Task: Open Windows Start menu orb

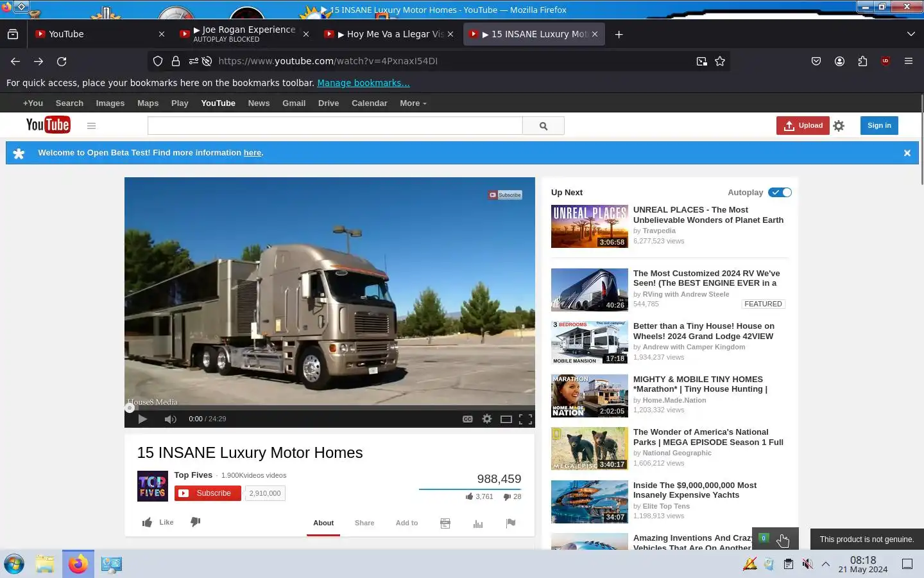Action: pos(14,564)
